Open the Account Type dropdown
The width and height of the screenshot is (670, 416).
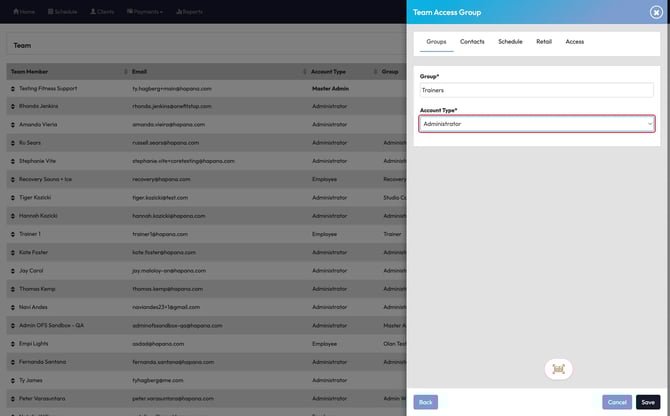(536, 124)
